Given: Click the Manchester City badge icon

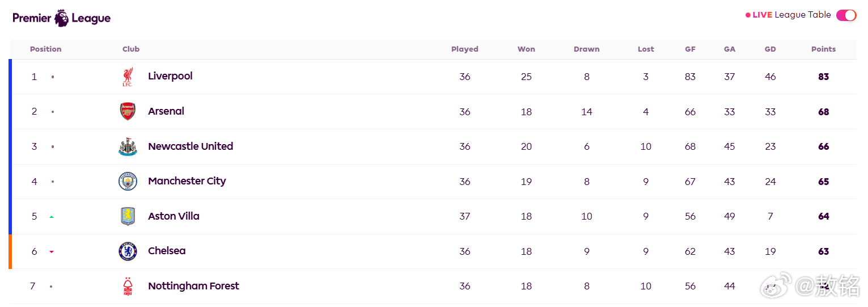Looking at the screenshot, I should [x=128, y=182].
